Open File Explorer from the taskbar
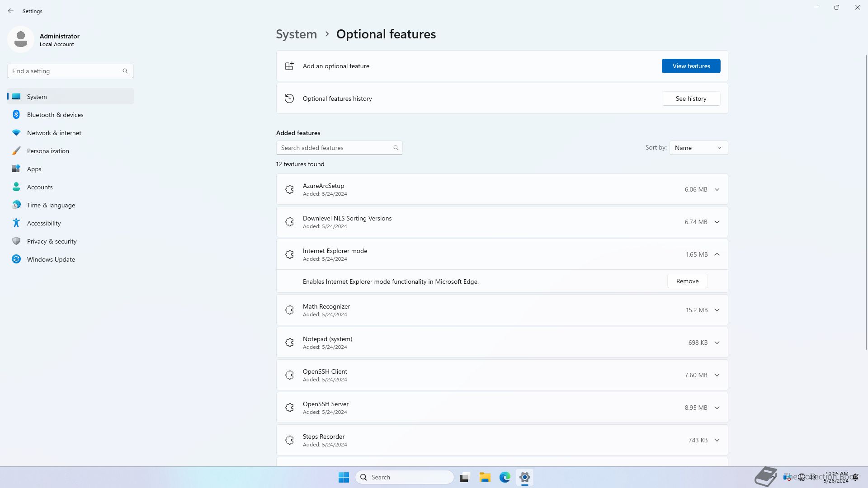868x488 pixels. click(x=485, y=477)
